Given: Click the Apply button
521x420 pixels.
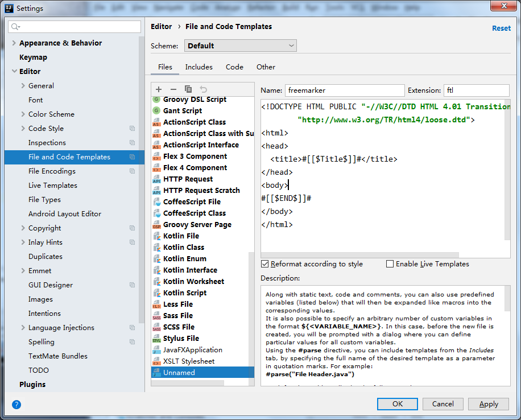Looking at the screenshot, I should coord(489,404).
